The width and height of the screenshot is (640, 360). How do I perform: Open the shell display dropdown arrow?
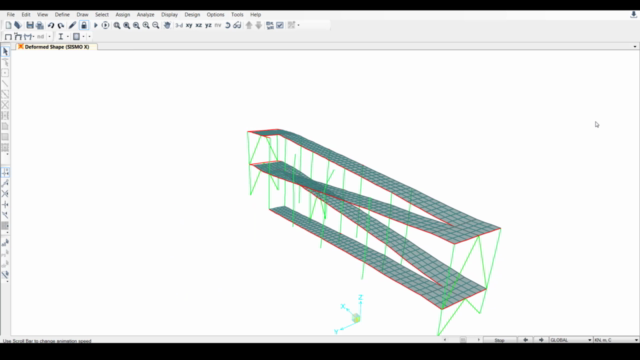click(84, 37)
